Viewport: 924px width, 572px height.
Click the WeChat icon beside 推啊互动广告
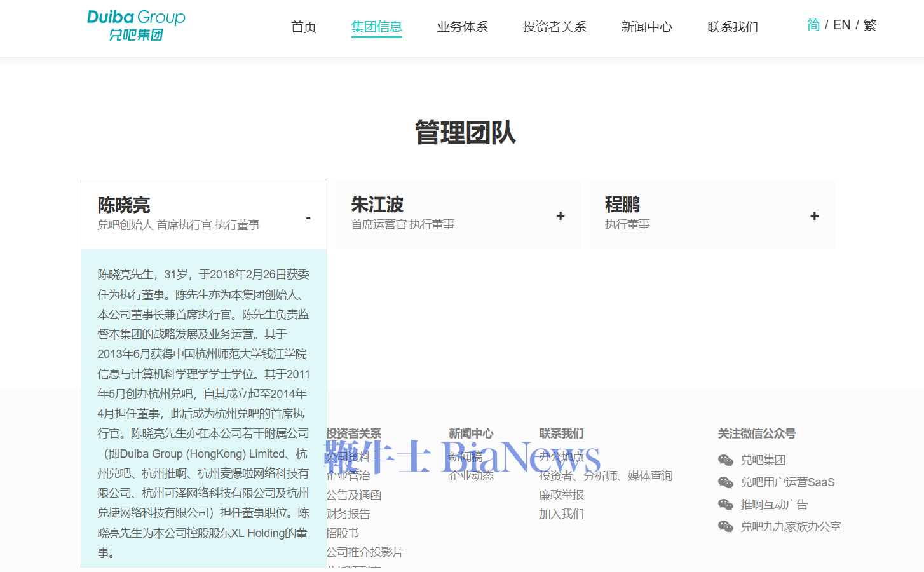(726, 505)
